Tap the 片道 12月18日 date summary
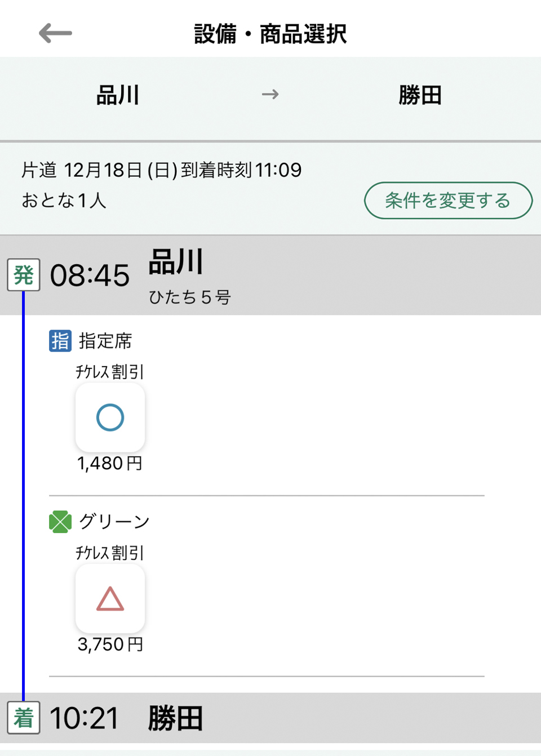The height and width of the screenshot is (756, 541). click(x=162, y=170)
